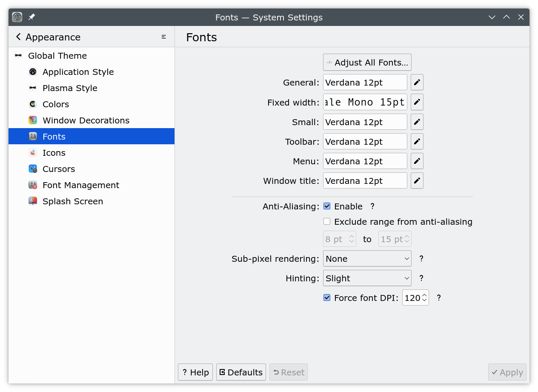Screen dimensions: 538x392
Task: Click the Splash Screen icon
Action: pos(33,201)
